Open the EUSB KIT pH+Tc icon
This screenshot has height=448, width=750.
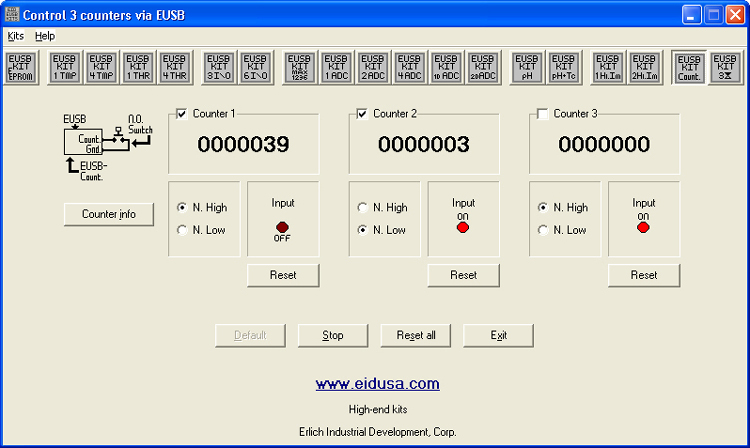click(563, 67)
